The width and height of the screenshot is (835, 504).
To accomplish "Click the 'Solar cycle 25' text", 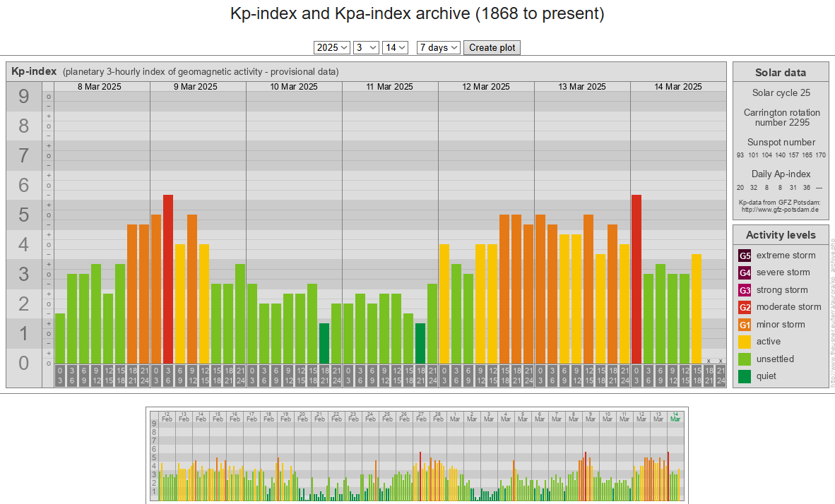I will click(x=781, y=92).
